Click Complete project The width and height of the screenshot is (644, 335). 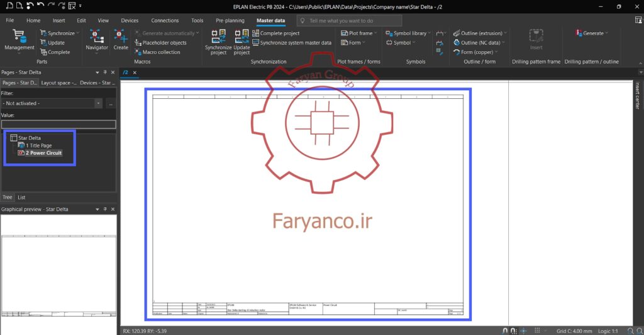[x=276, y=33]
